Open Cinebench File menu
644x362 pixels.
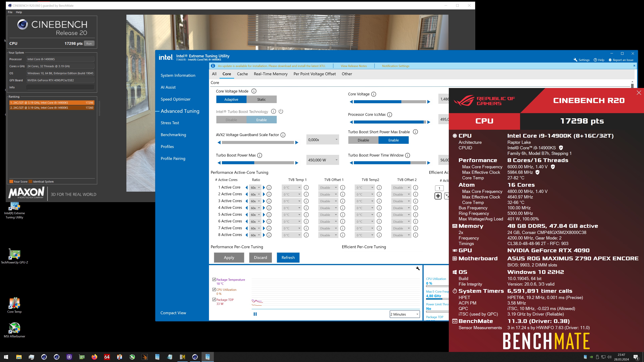[10, 12]
